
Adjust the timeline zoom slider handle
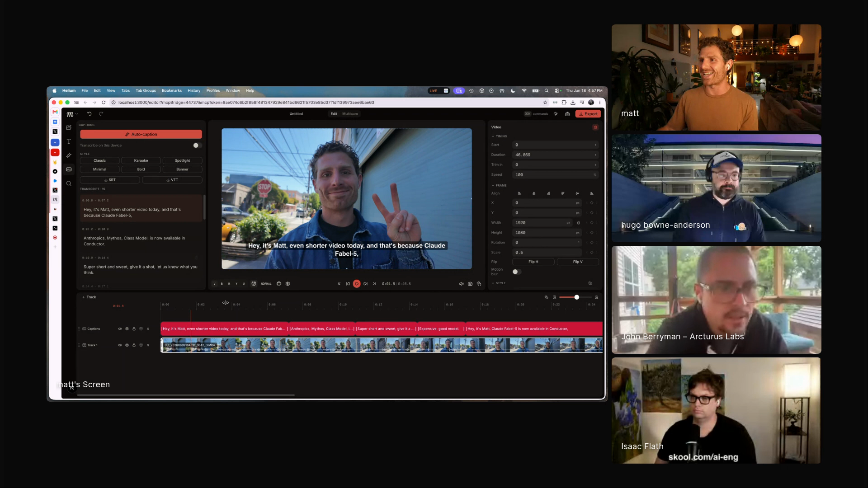[x=577, y=297]
